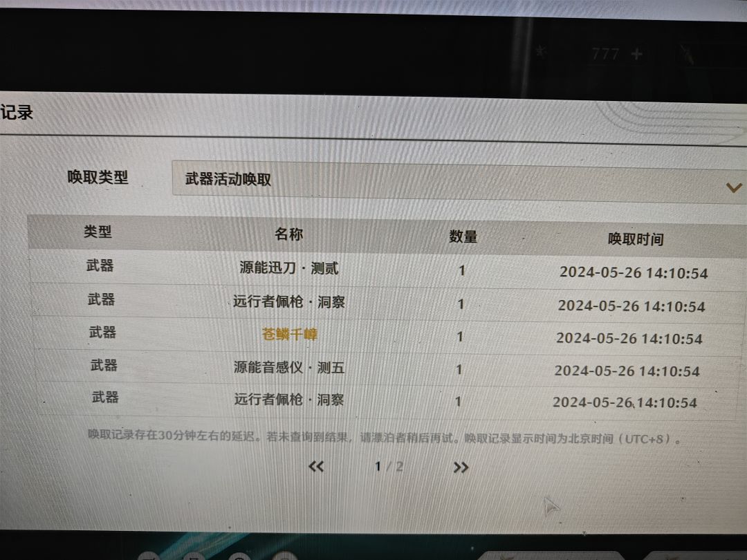Click the timestamp in 源能音感仪·测五 row
The width and height of the screenshot is (747, 560).
tap(627, 371)
